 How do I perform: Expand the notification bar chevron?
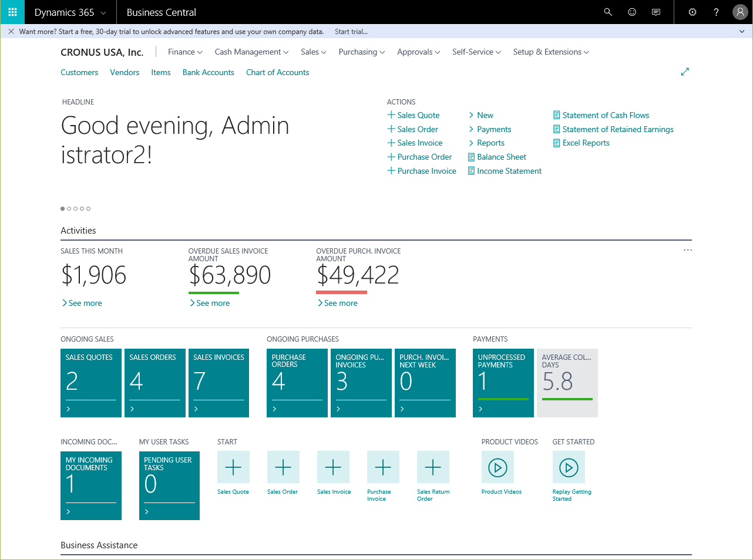[x=742, y=32]
